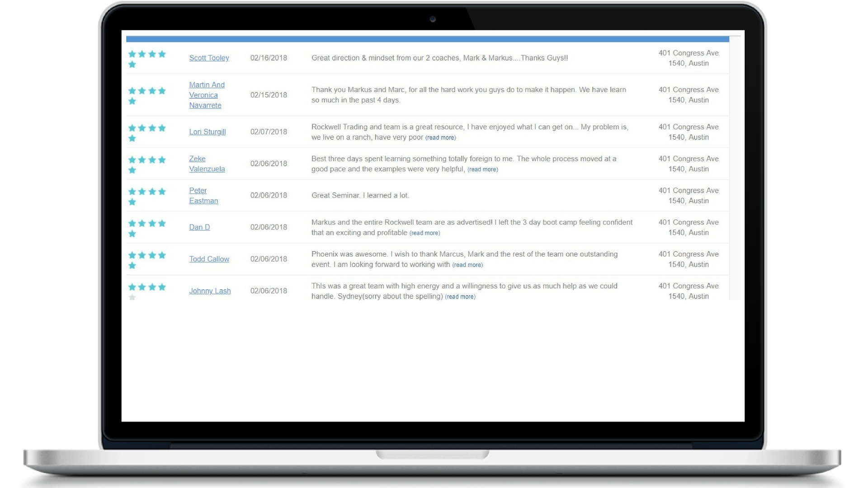Click Lori Sturgill's star rating

tap(147, 133)
